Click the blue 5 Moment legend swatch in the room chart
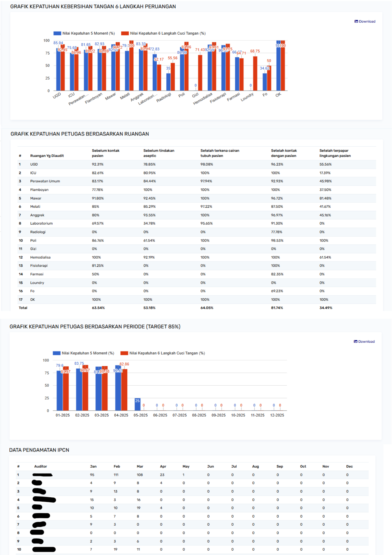 coord(57,33)
